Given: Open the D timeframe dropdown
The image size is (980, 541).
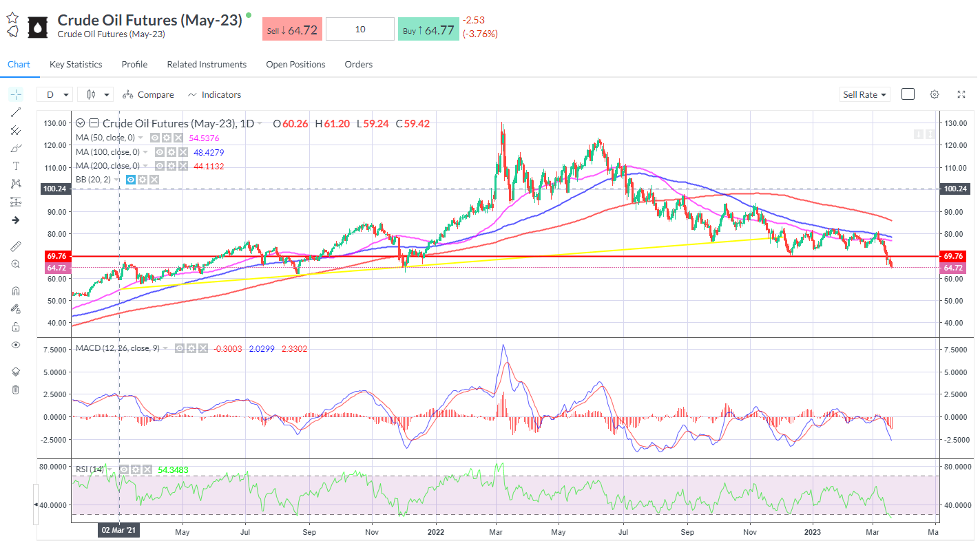Looking at the screenshot, I should click(55, 94).
